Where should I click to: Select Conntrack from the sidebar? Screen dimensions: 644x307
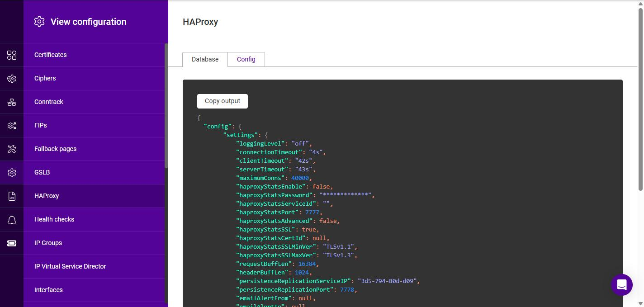click(x=94, y=102)
